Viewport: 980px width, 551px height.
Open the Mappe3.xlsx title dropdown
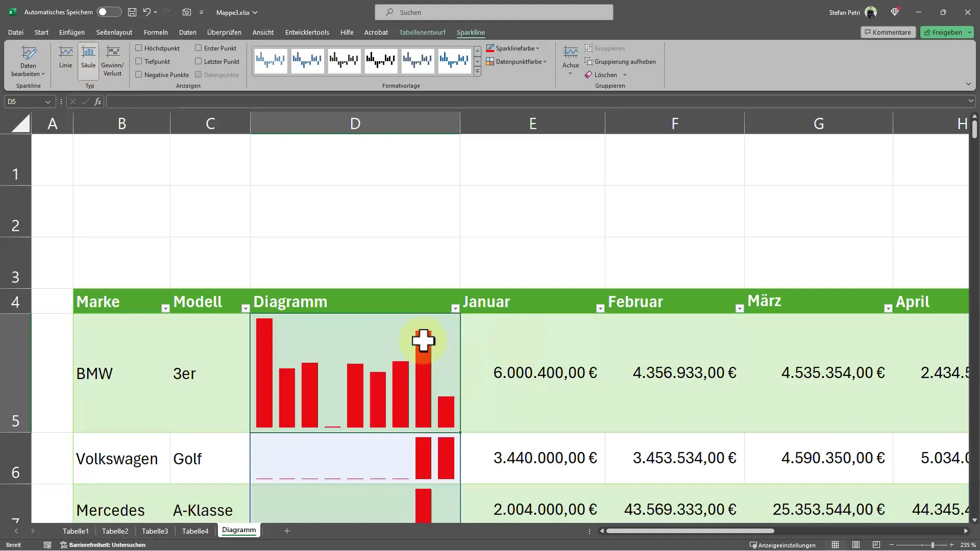[x=237, y=12]
